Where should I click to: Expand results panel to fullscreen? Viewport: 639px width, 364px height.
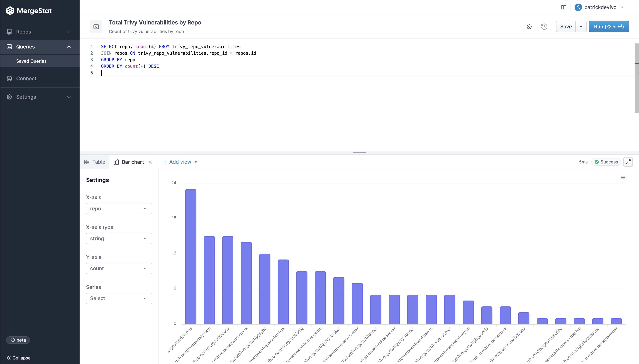(x=628, y=162)
